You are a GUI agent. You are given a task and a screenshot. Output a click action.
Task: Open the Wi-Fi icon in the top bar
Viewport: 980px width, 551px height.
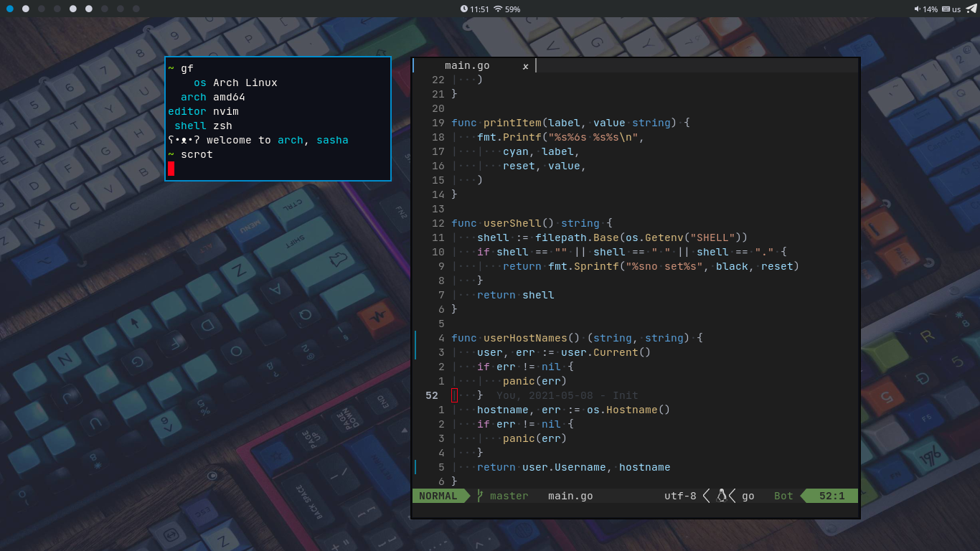click(498, 9)
